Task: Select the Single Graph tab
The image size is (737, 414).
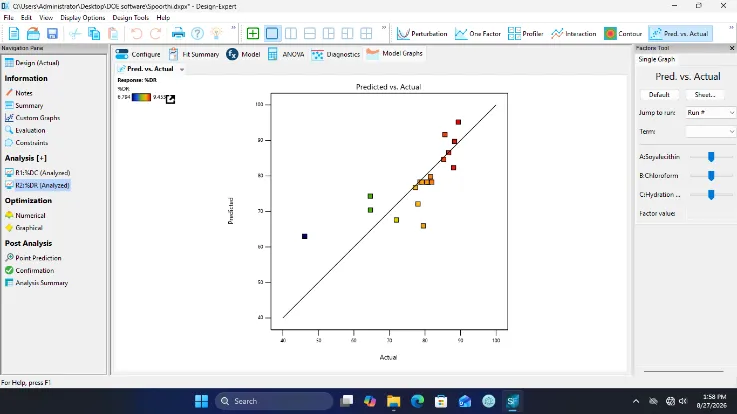Action: coord(657,59)
